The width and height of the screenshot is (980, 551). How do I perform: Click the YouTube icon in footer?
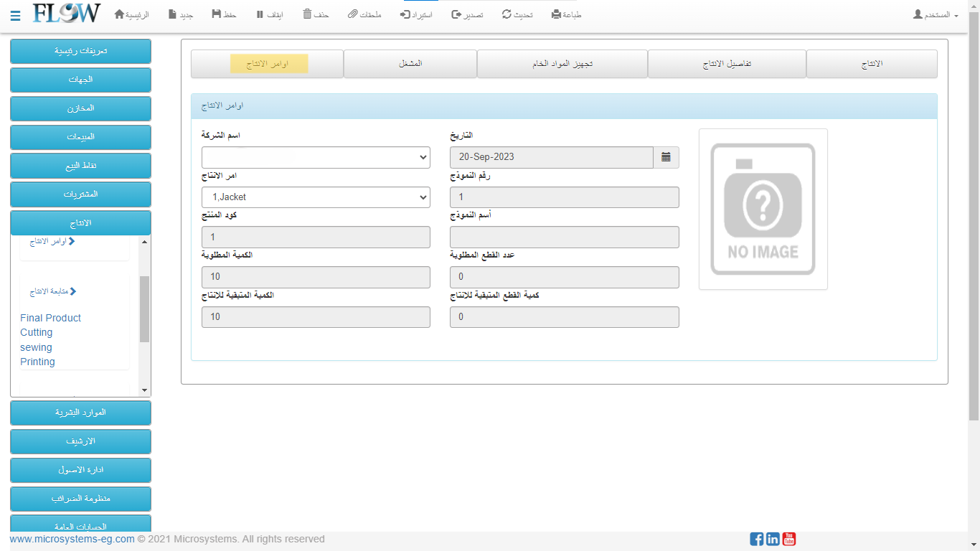789,539
